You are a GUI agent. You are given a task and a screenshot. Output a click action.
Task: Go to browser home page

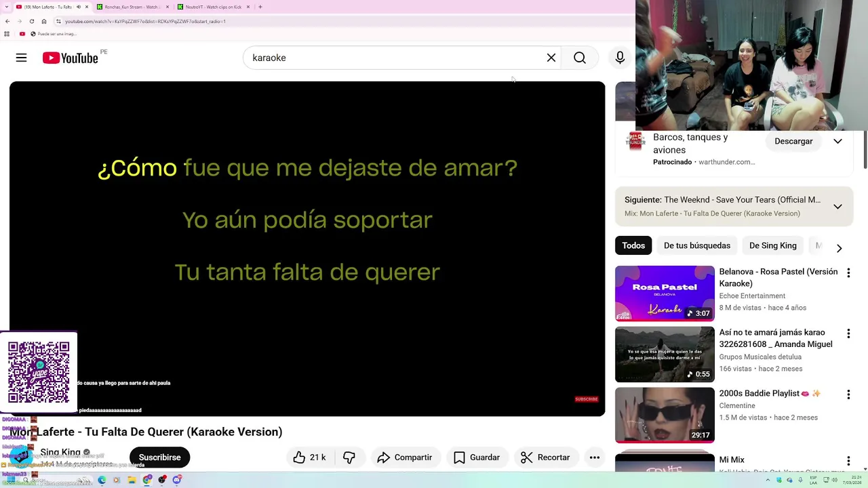pos(44,21)
